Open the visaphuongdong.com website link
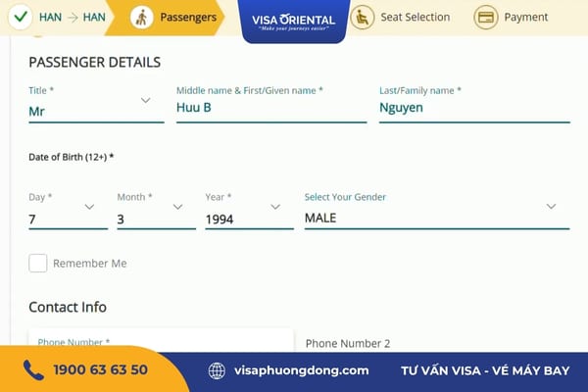The width and height of the screenshot is (588, 392). tap(302, 370)
